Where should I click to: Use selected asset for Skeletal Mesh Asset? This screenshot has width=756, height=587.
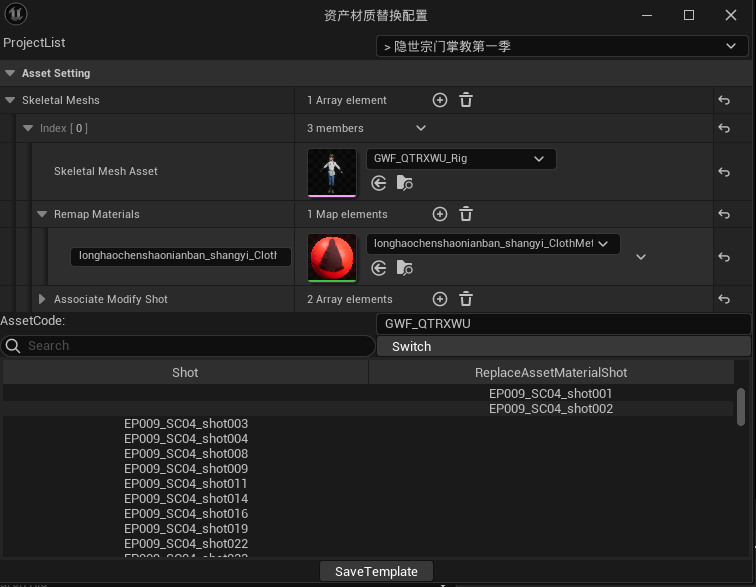378,183
